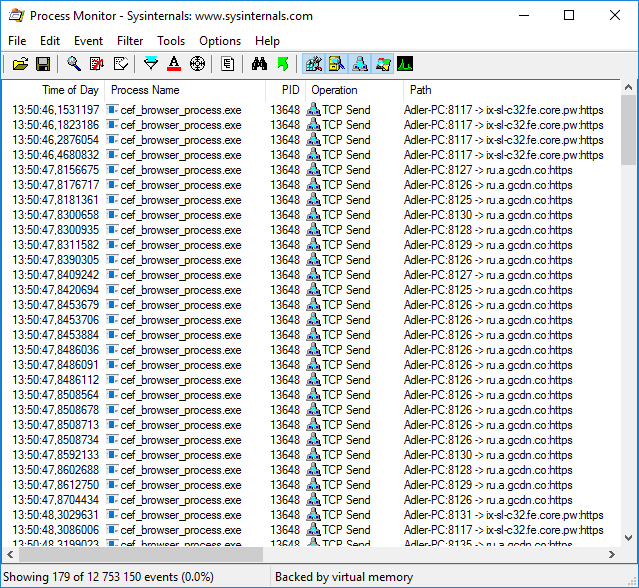Click the Operation column header
Viewport: 639px width, 588px height.
click(x=355, y=90)
